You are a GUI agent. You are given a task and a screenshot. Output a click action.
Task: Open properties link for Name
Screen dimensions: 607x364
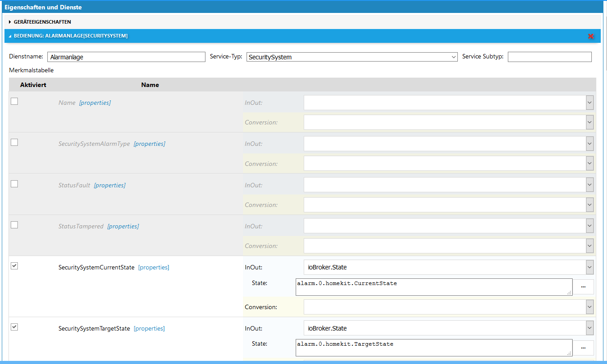[95, 103]
